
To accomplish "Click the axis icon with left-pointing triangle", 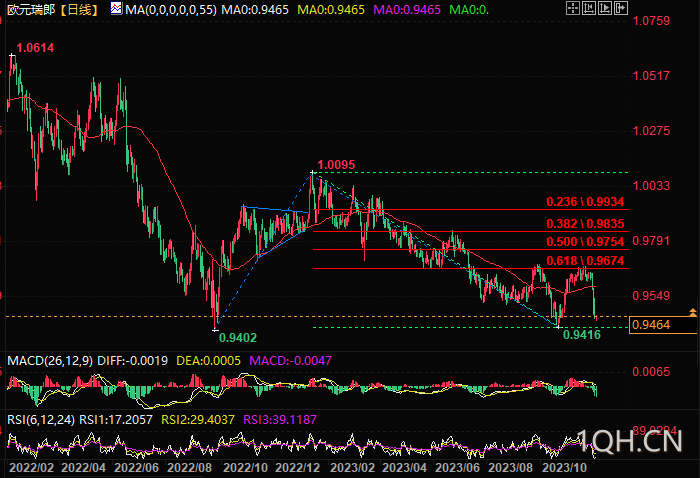I will point(589,8).
